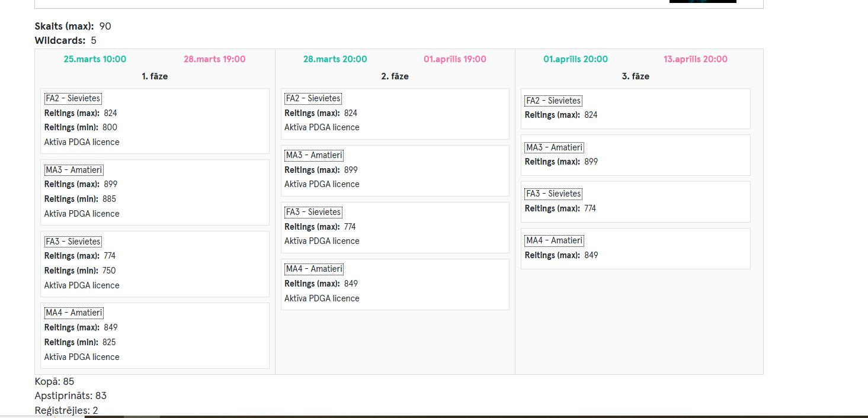
Task: Click the 13.aprīlis 20:00 end date
Action: (695, 59)
